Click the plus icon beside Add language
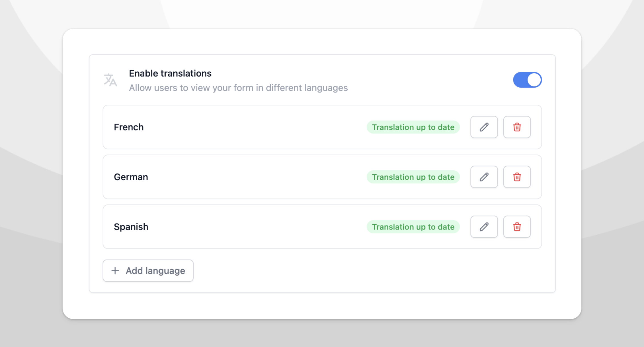 115,270
